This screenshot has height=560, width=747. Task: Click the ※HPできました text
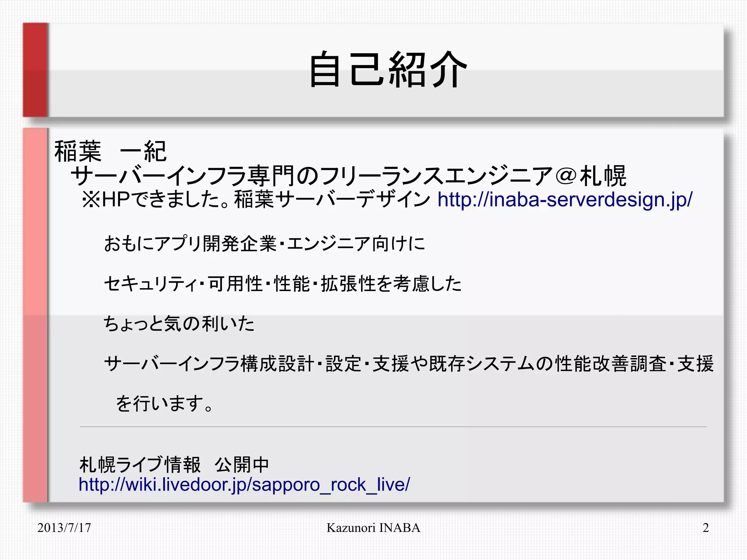(157, 200)
